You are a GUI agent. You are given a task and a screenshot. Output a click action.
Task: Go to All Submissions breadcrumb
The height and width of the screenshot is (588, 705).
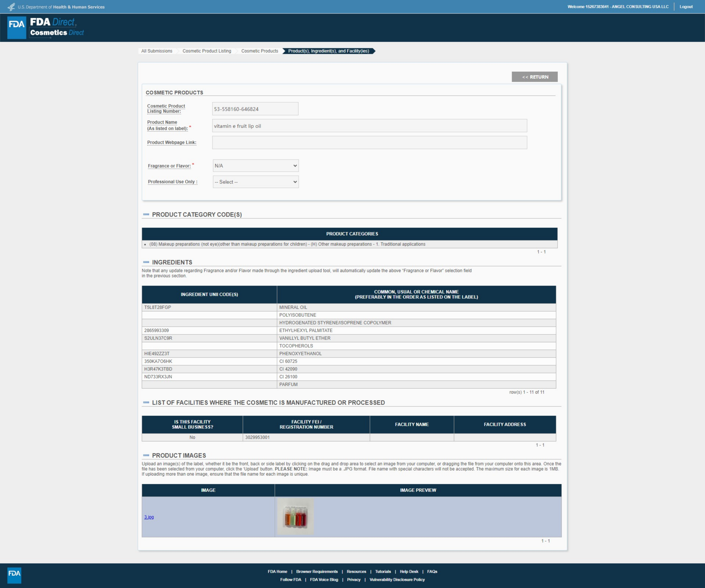point(156,51)
